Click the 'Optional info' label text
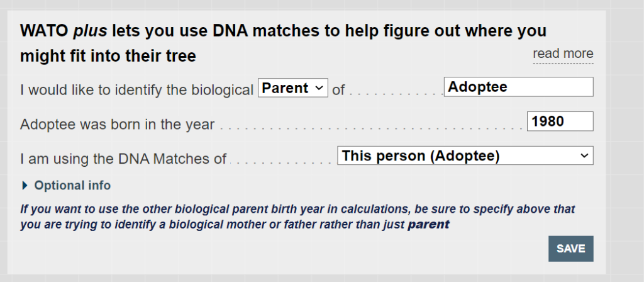Screen dimensions: 644x282 pyautogui.click(x=72, y=186)
